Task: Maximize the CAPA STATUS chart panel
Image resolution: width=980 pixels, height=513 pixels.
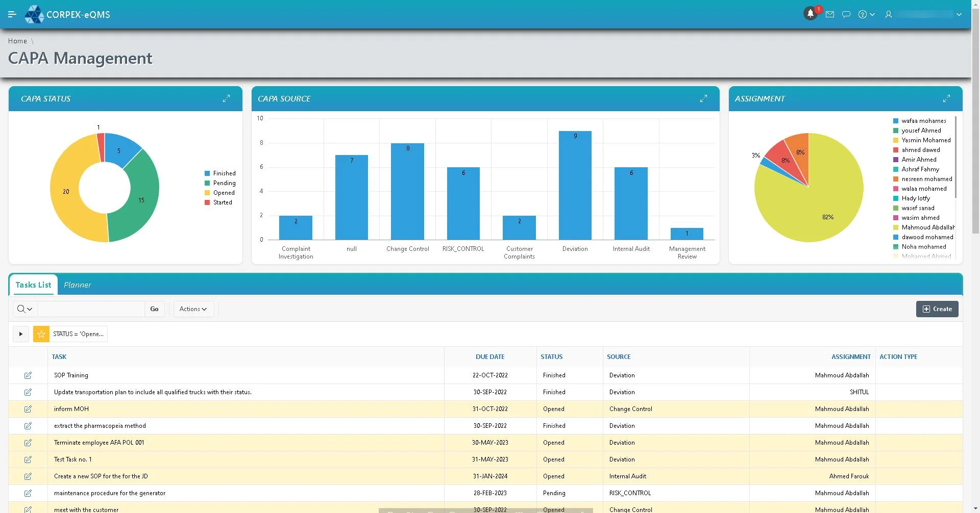Action: coord(226,98)
